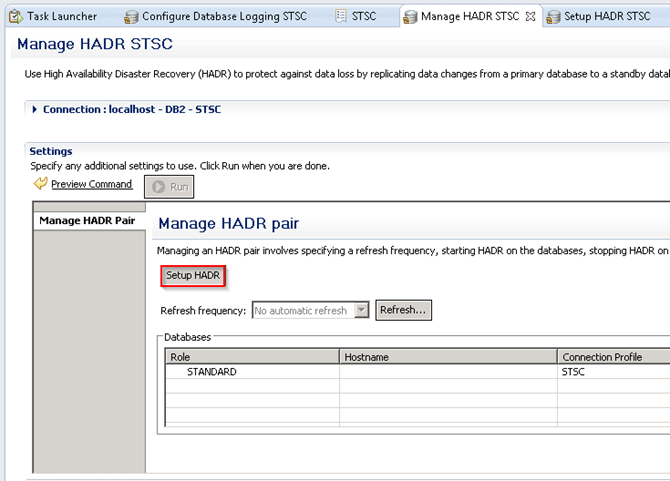Viewport: 670px width, 481px height.
Task: Click the Configure Database Logging tab database icon
Action: (130, 17)
